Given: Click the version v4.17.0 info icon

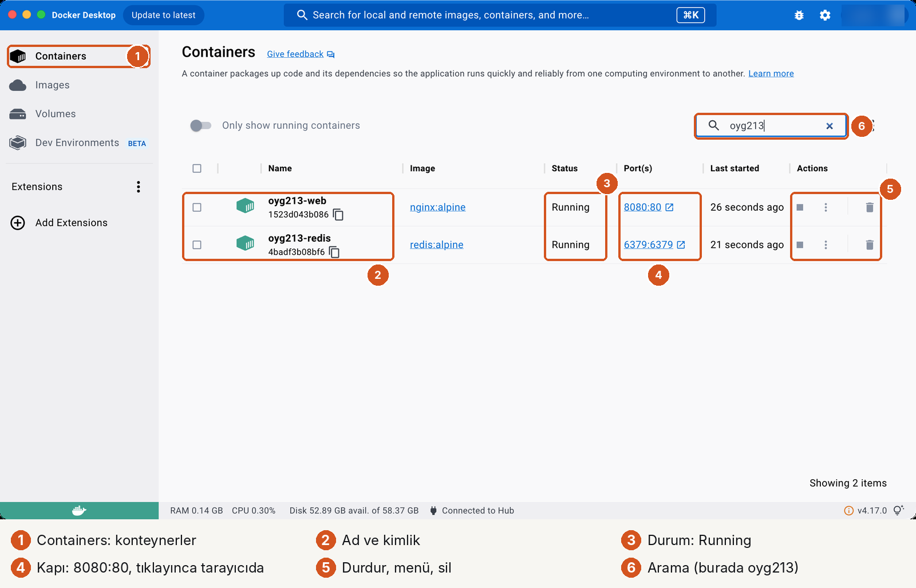Looking at the screenshot, I should [848, 511].
